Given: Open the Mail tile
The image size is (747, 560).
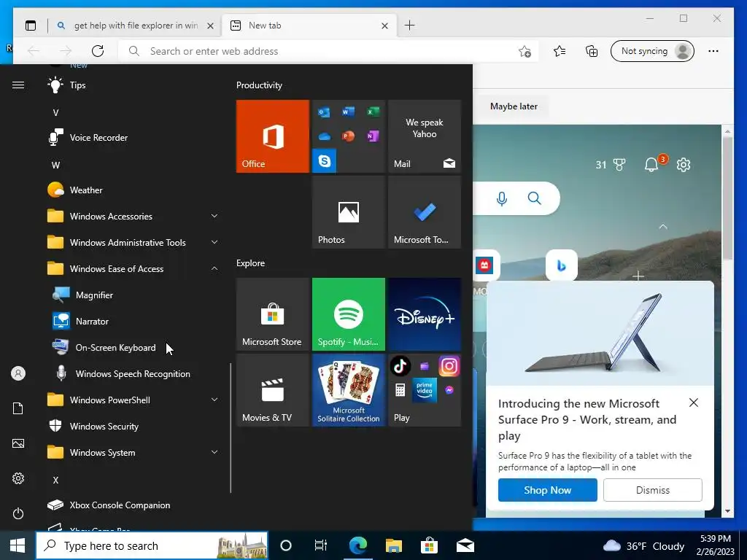Looking at the screenshot, I should 425,136.
